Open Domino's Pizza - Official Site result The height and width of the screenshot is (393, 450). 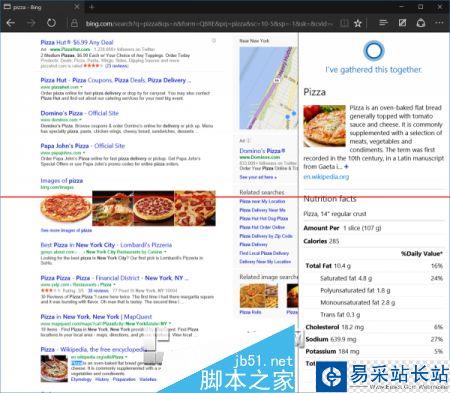click(x=79, y=113)
